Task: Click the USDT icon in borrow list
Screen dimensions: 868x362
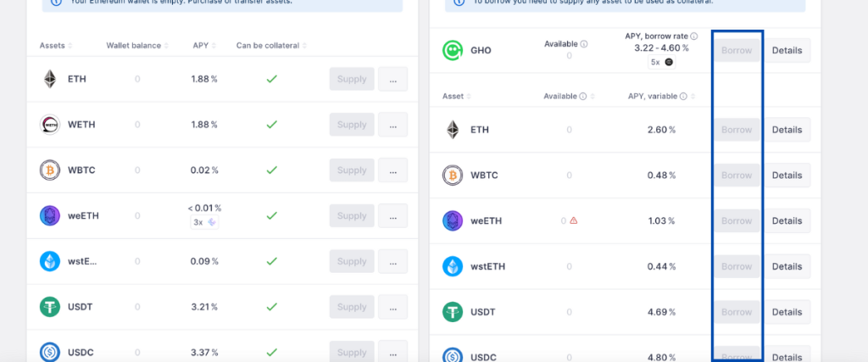Action: (453, 312)
